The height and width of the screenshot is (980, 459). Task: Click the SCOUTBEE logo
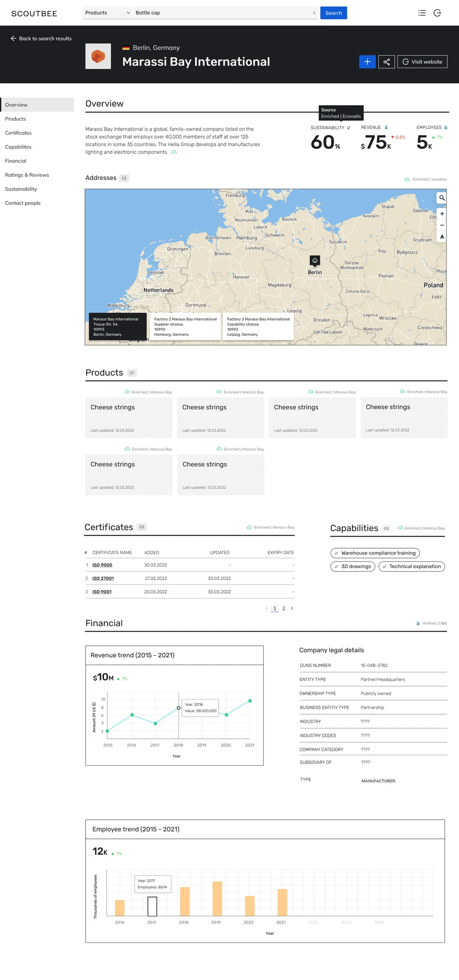point(34,14)
